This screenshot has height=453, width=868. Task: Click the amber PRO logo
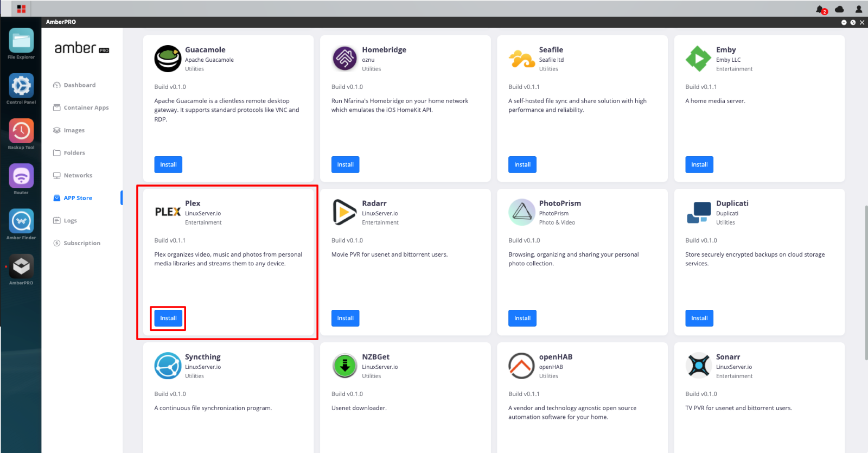(82, 48)
